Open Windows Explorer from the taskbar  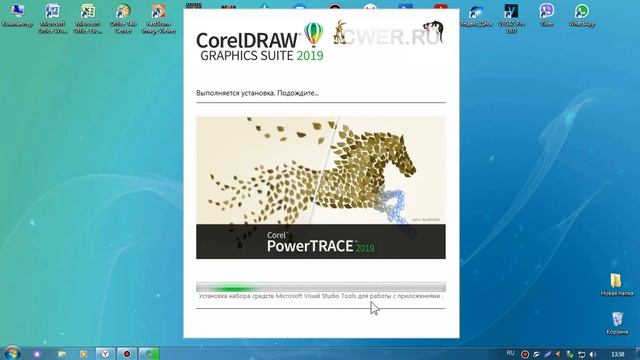click(x=62, y=354)
